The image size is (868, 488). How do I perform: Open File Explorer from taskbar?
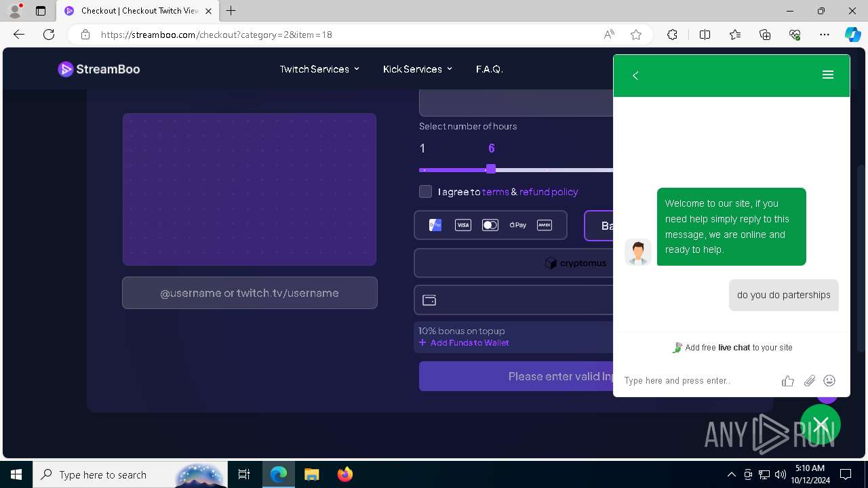pyautogui.click(x=311, y=474)
